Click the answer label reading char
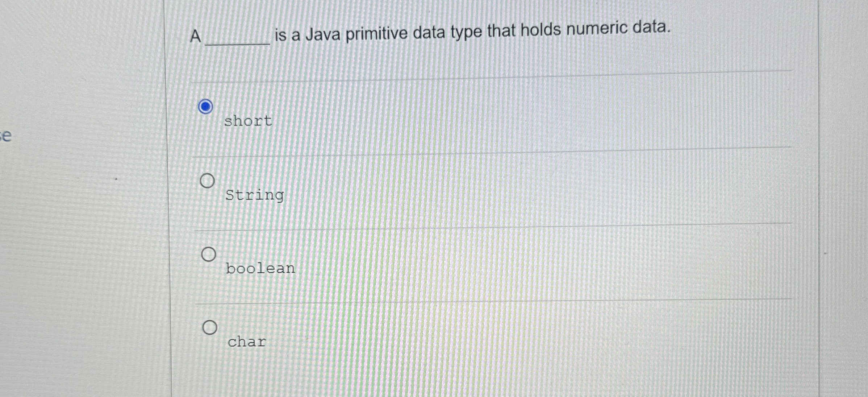Screen dimensions: 868x397 pyautogui.click(x=247, y=342)
